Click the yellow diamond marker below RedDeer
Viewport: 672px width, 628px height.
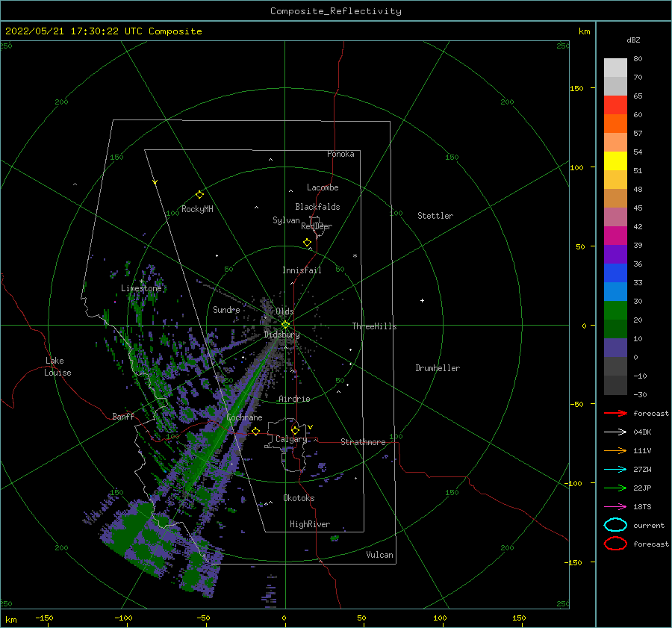(307, 243)
